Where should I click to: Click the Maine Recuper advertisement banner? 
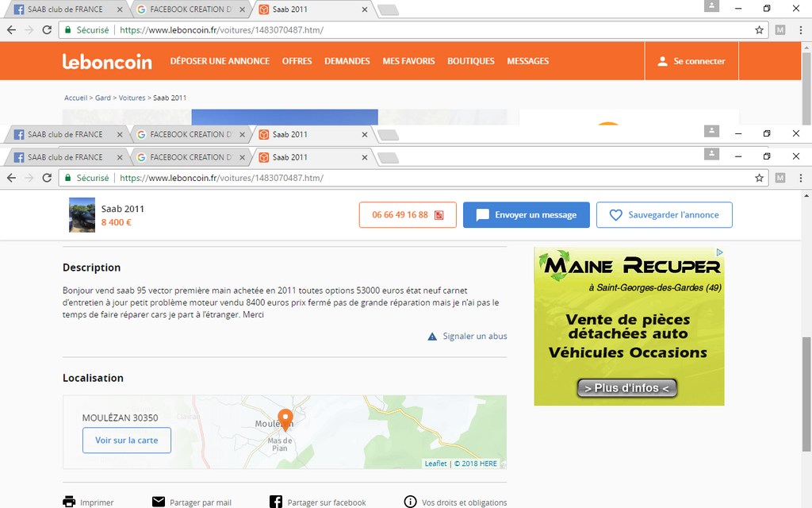pos(629,326)
